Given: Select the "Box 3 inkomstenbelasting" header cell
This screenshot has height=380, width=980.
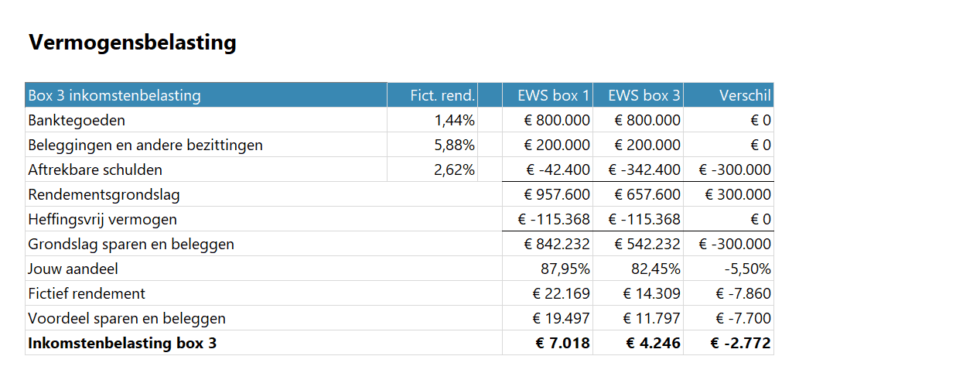Looking at the screenshot, I should click(114, 96).
